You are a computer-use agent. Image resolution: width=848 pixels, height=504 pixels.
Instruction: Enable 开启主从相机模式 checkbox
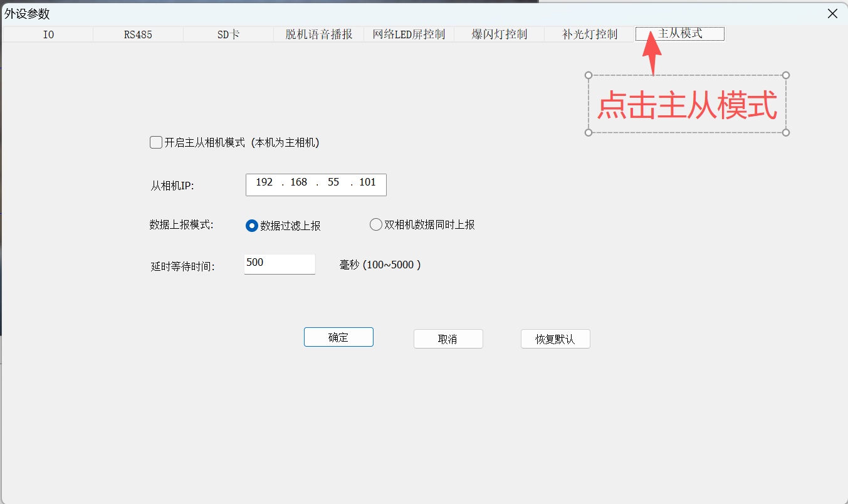155,142
